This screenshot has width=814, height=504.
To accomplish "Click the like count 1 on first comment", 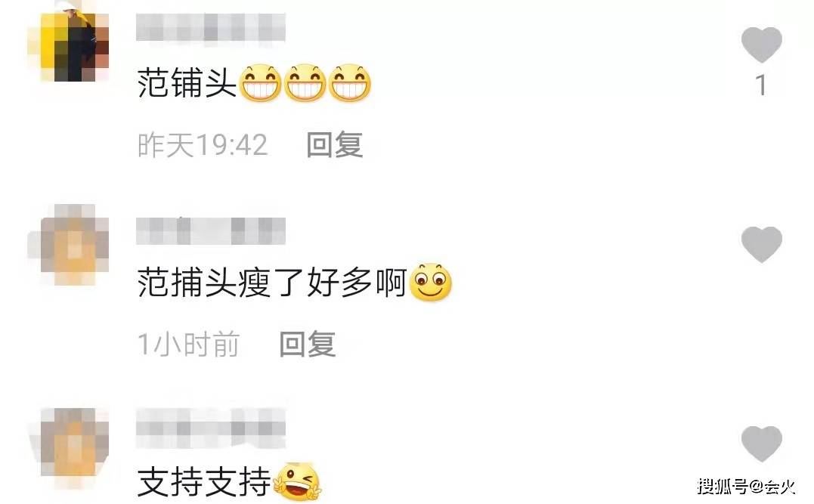I will [761, 85].
